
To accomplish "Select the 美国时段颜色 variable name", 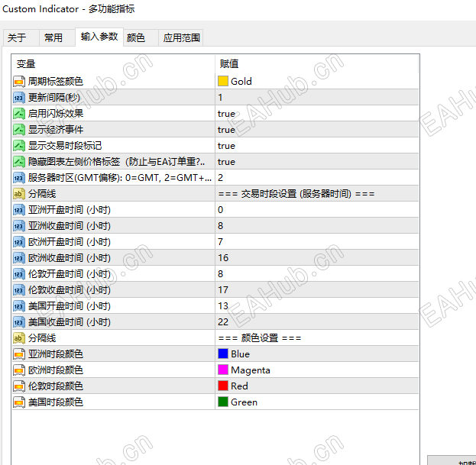I will point(56,402).
